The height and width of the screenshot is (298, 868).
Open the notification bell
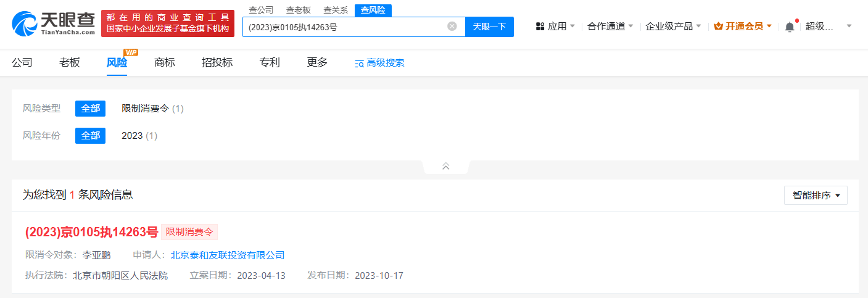pyautogui.click(x=790, y=27)
